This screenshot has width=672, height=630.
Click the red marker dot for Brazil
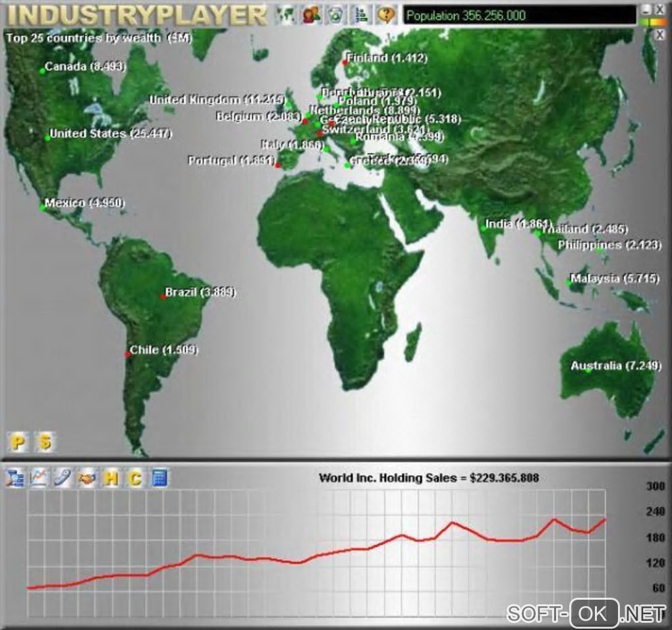(x=163, y=296)
